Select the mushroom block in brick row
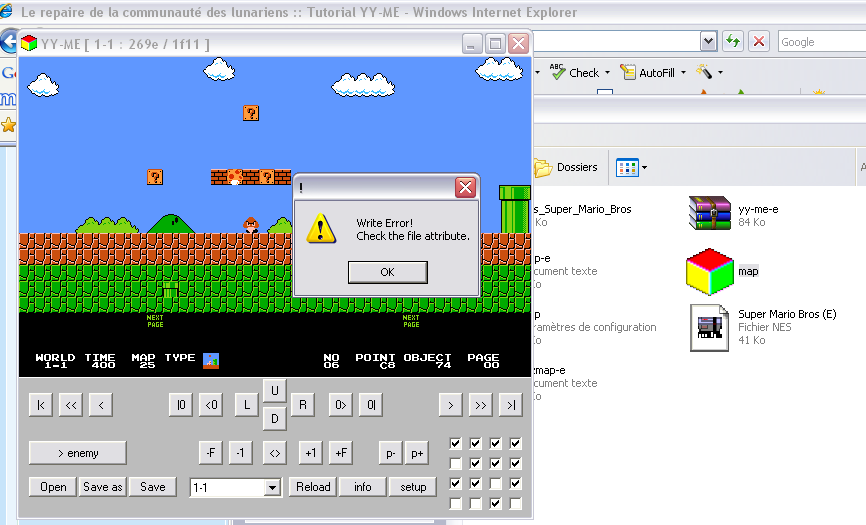Image resolution: width=866 pixels, height=525 pixels. click(235, 177)
